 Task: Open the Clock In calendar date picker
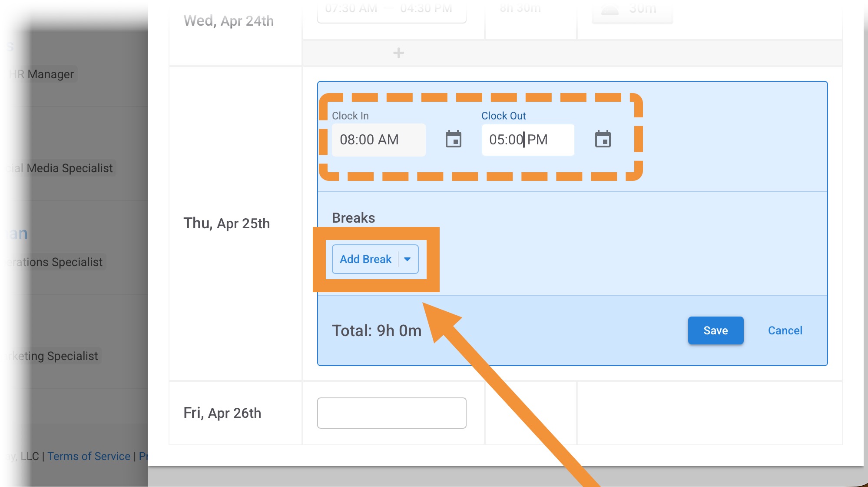[453, 140]
